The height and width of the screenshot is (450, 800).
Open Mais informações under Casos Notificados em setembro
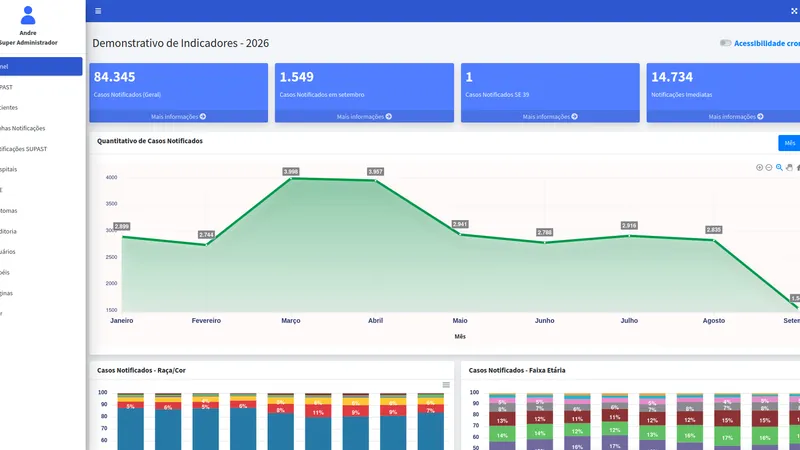coord(364,116)
